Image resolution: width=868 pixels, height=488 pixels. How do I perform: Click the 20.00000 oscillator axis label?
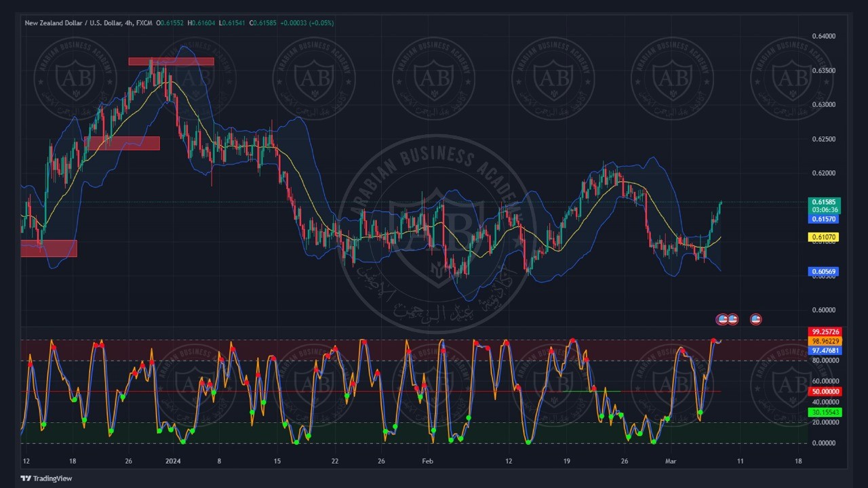point(825,422)
